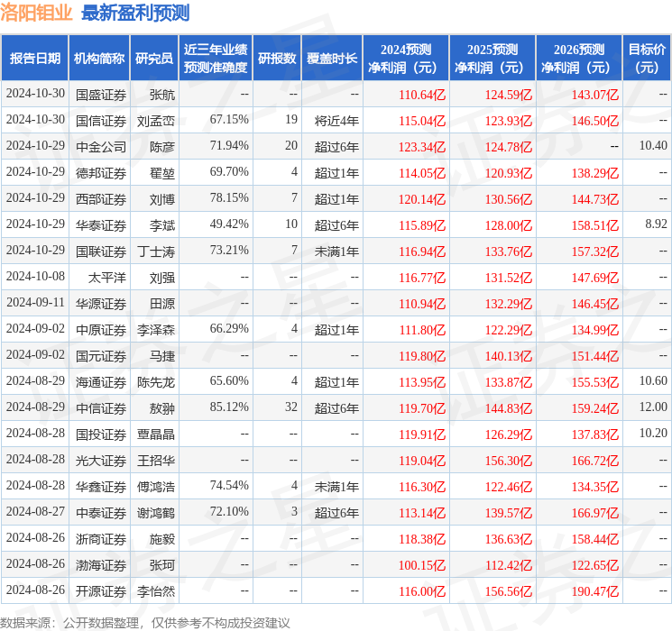Select the 浙商证券 institution cell
Image resolution: width=672 pixels, height=631 pixels.
[x=101, y=539]
